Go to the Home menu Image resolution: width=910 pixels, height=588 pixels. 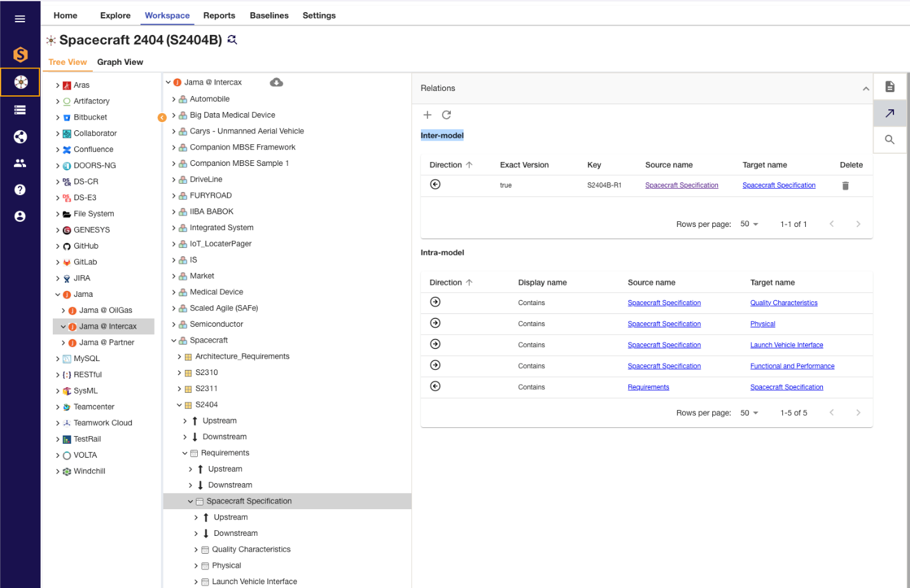click(x=65, y=15)
